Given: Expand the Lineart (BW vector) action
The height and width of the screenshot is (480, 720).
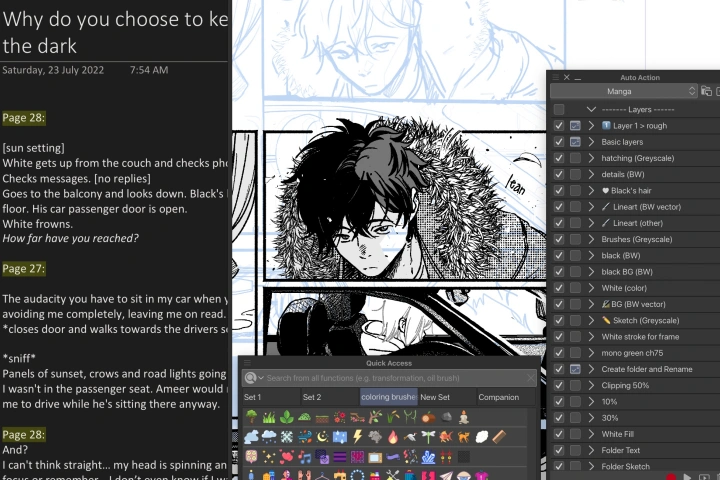Looking at the screenshot, I should pyautogui.click(x=591, y=207).
